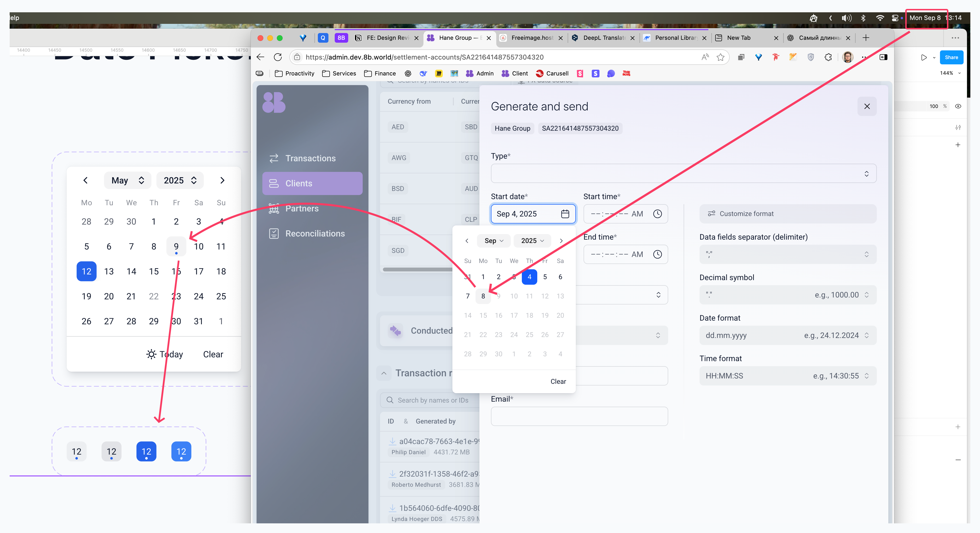The height and width of the screenshot is (533, 980).
Task: Open the clock picker for End time
Action: click(x=657, y=254)
